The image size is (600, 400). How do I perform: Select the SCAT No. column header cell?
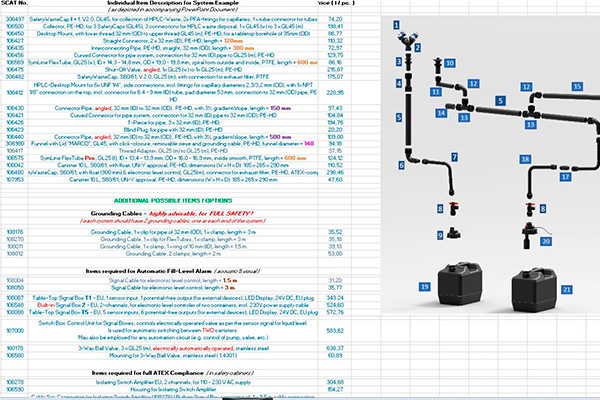(x=18, y=7)
